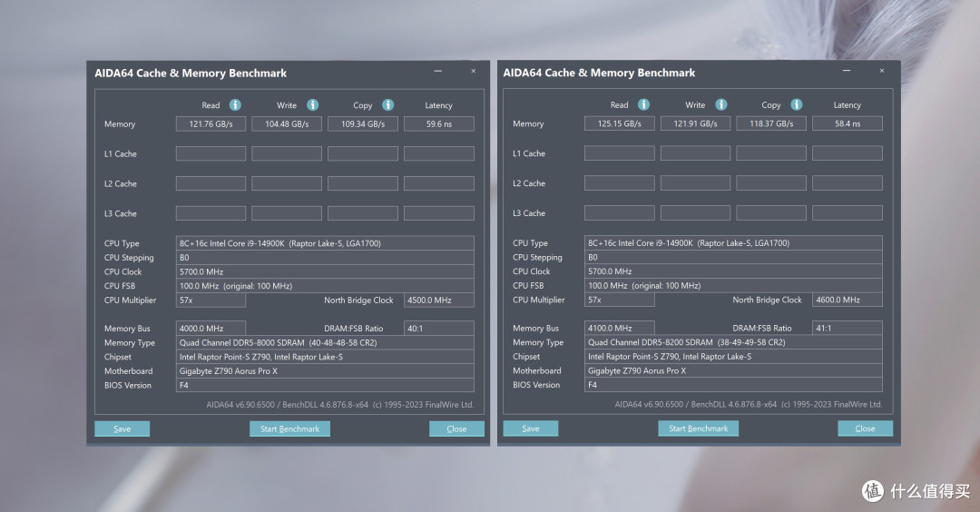
Task: Click CPU Stepping B0 in right window
Action: pyautogui.click(x=734, y=257)
